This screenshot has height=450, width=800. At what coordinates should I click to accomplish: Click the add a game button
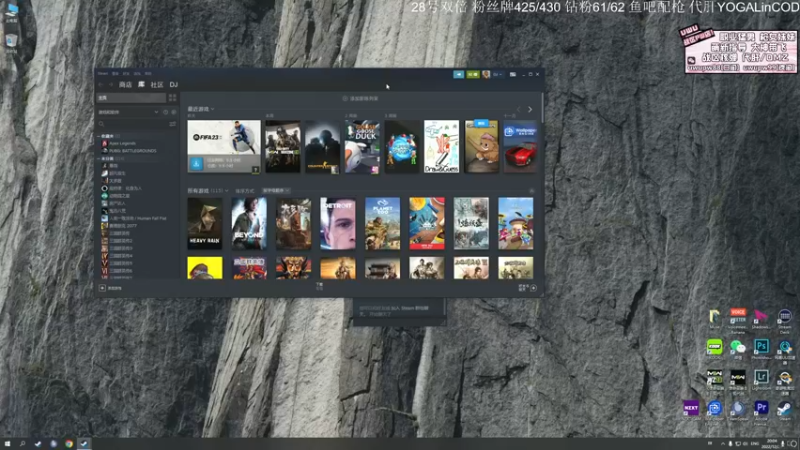[111, 288]
